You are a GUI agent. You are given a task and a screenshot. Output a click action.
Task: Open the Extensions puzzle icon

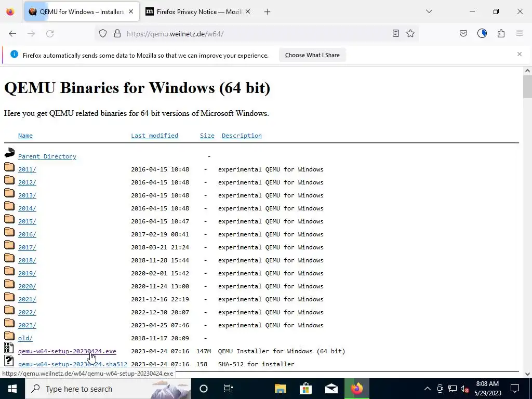coord(501,34)
